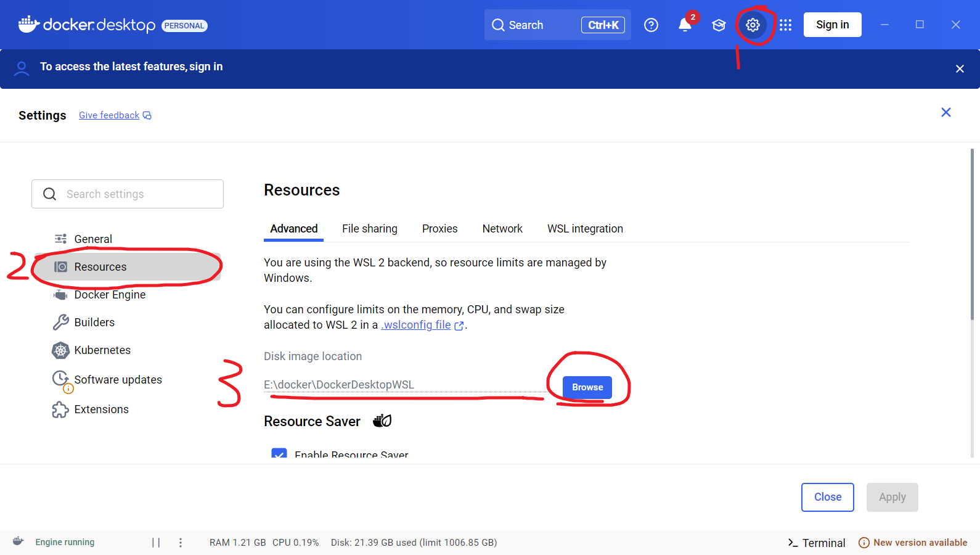Dismiss the sign-in banner
The image size is (980, 555).
pyautogui.click(x=960, y=68)
